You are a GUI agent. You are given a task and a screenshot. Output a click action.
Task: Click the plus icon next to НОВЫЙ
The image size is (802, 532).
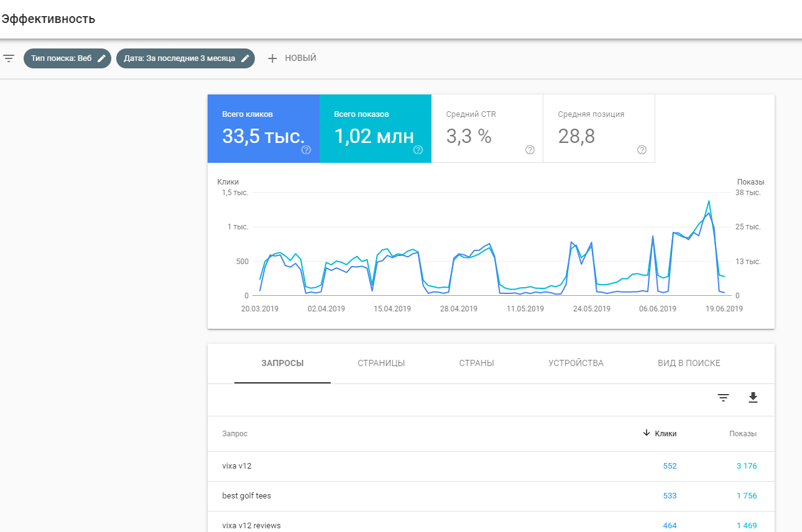click(272, 58)
